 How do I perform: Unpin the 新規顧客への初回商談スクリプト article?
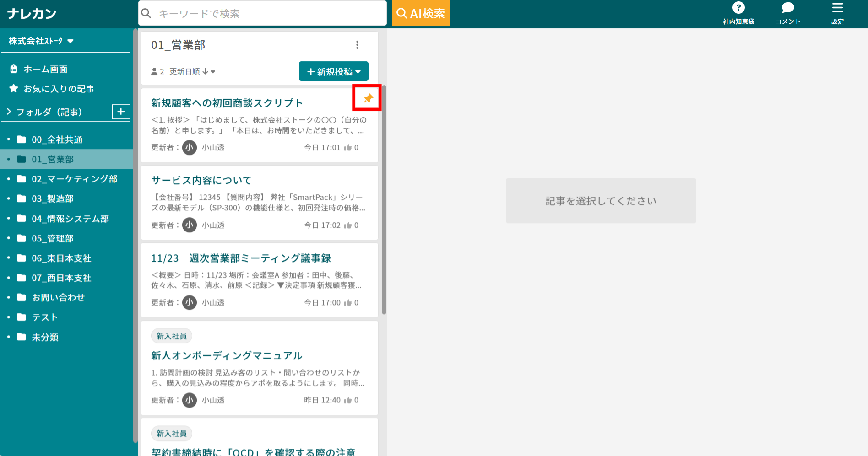(367, 97)
